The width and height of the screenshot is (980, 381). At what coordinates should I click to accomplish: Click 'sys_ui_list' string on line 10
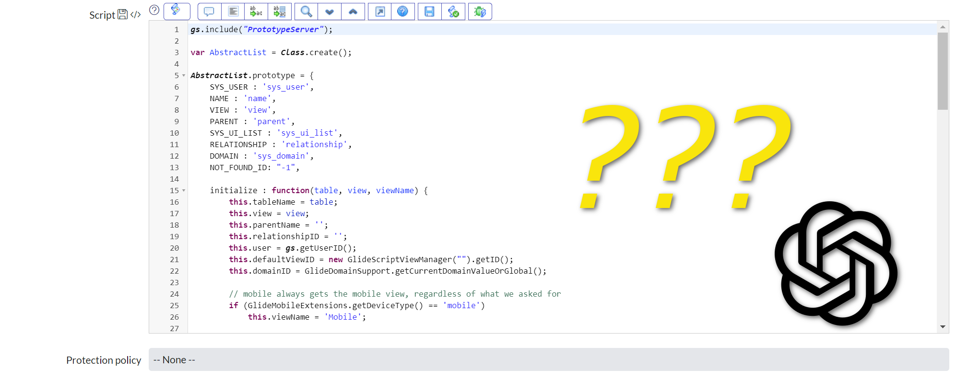tap(307, 133)
